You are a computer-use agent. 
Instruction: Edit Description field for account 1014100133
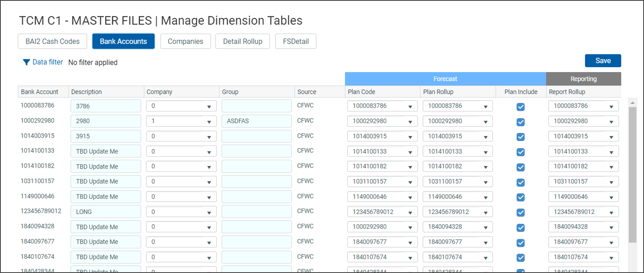click(x=106, y=151)
